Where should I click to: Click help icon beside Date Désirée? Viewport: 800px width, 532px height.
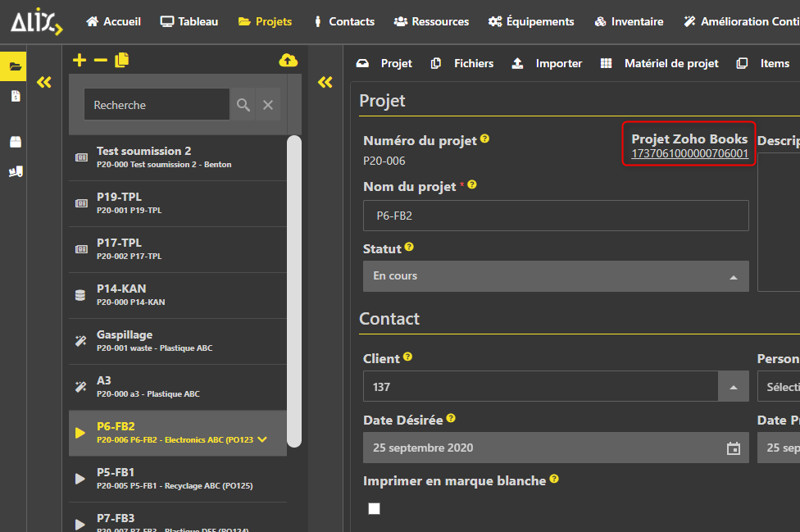click(x=451, y=418)
